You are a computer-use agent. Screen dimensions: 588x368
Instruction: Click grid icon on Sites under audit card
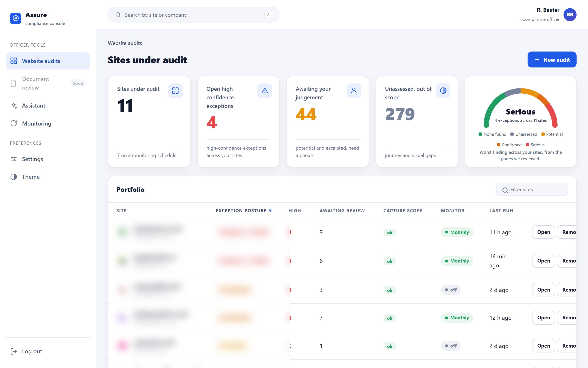(x=175, y=91)
